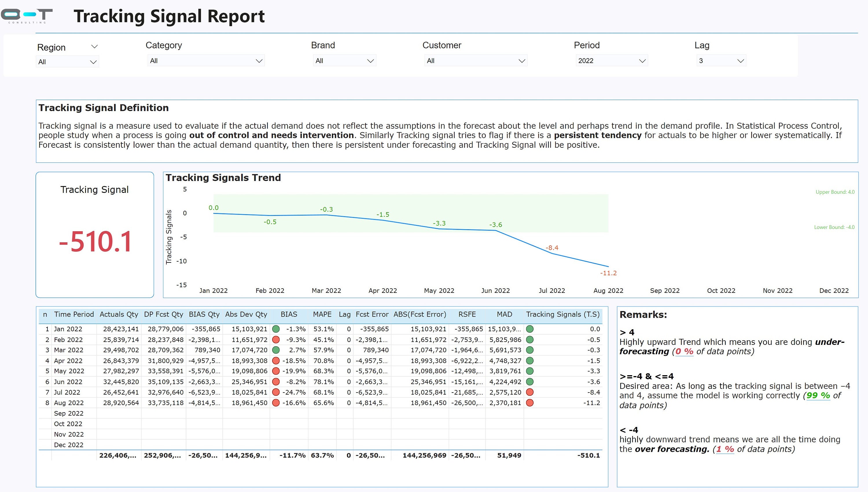Select the MAPE column header
The height and width of the screenshot is (492, 868).
pos(322,314)
